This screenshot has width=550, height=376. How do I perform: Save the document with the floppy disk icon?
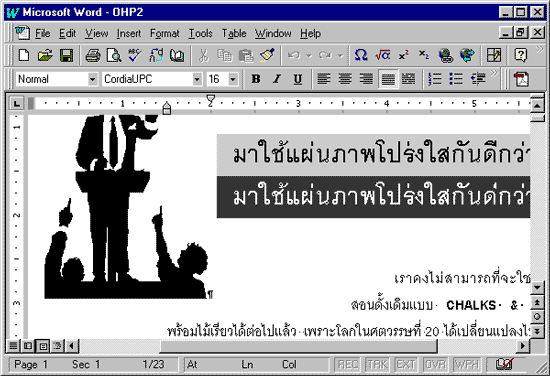pos(66,55)
